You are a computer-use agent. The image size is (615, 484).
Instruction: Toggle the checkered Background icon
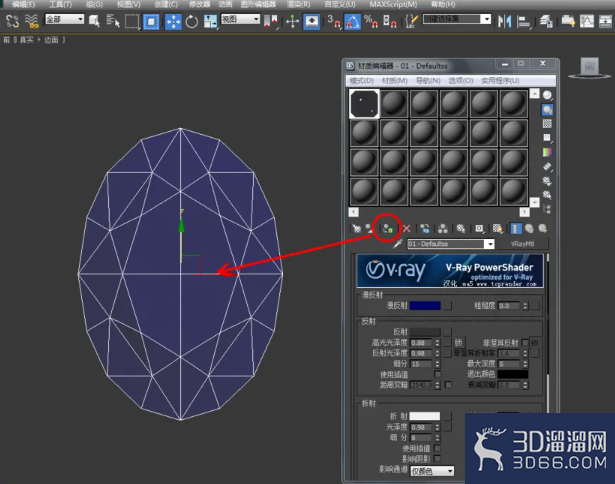coord(547,124)
